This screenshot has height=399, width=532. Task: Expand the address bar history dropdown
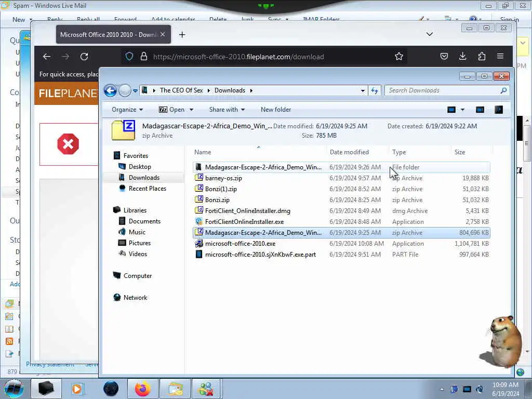(x=363, y=90)
